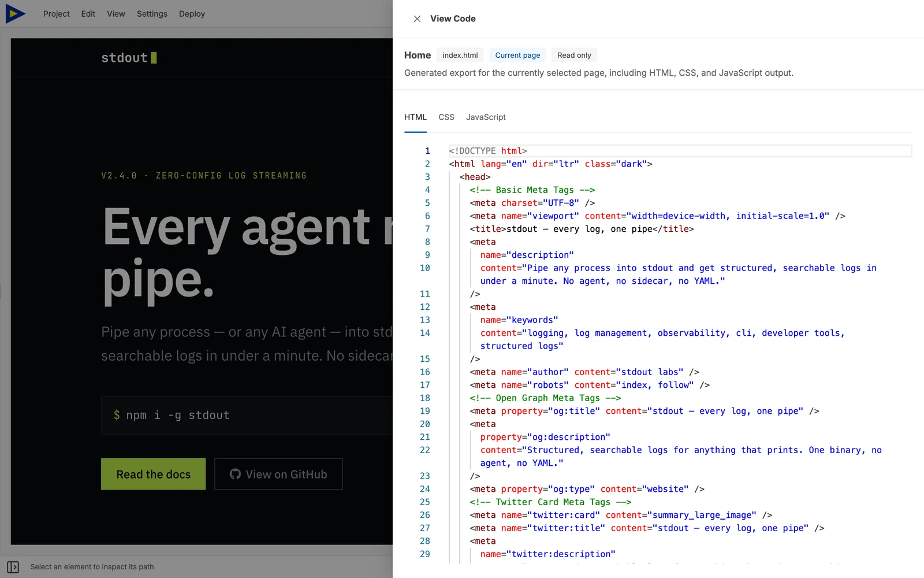Open the Deploy menu

coord(192,14)
